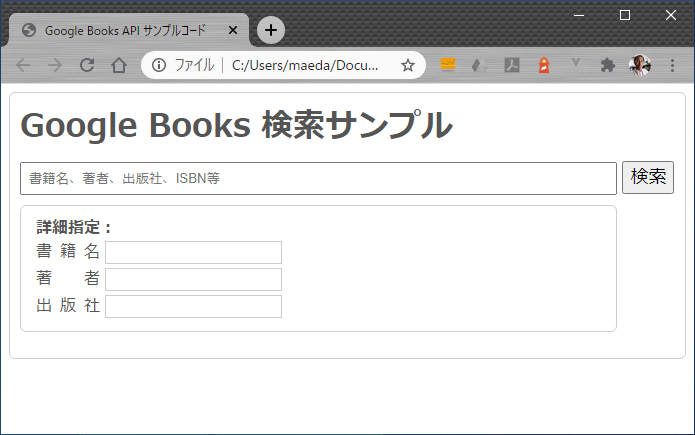
Task: Minimize the browser window
Action: (579, 15)
